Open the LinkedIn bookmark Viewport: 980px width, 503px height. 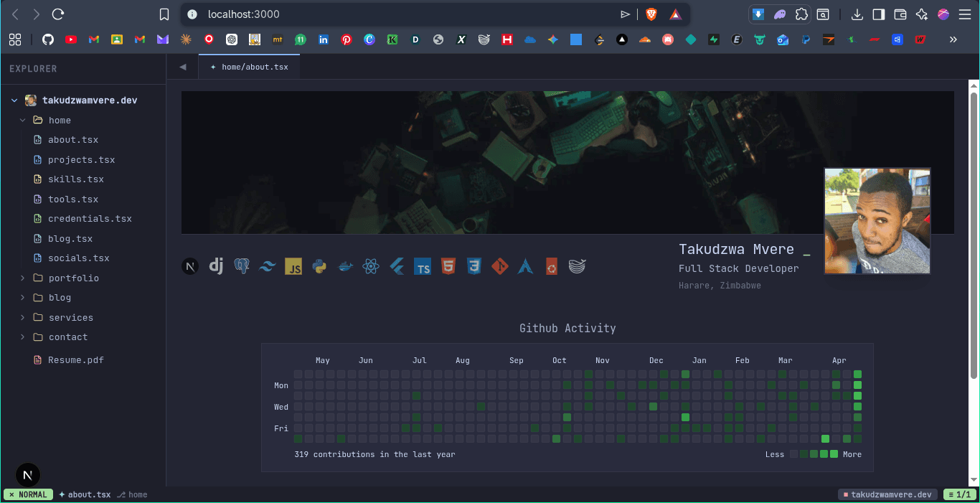tap(324, 40)
